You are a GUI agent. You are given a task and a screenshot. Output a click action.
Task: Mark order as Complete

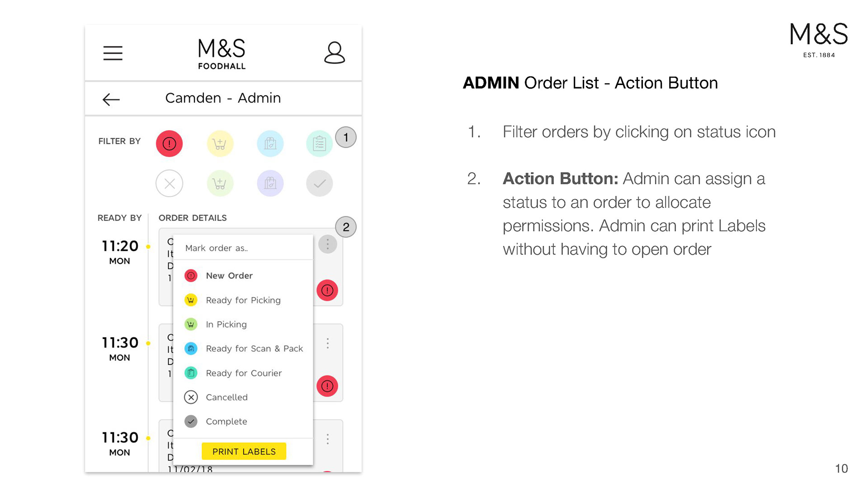coord(243,422)
